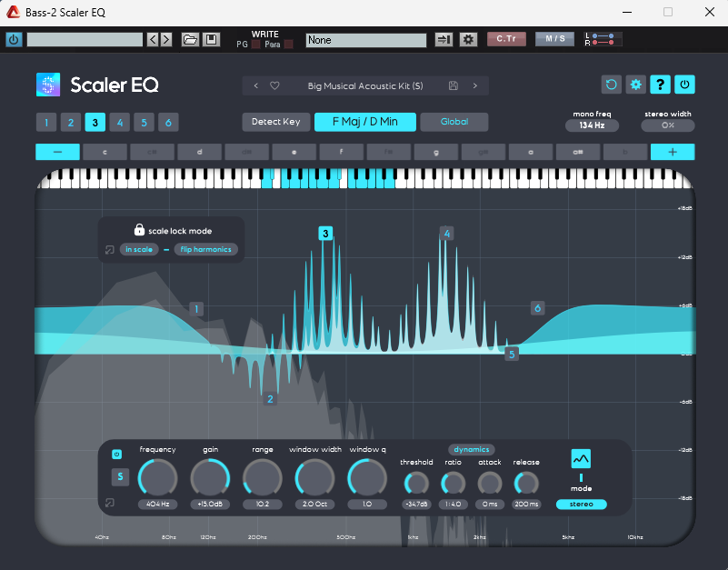Toggle the PG write checkbox

click(x=255, y=45)
